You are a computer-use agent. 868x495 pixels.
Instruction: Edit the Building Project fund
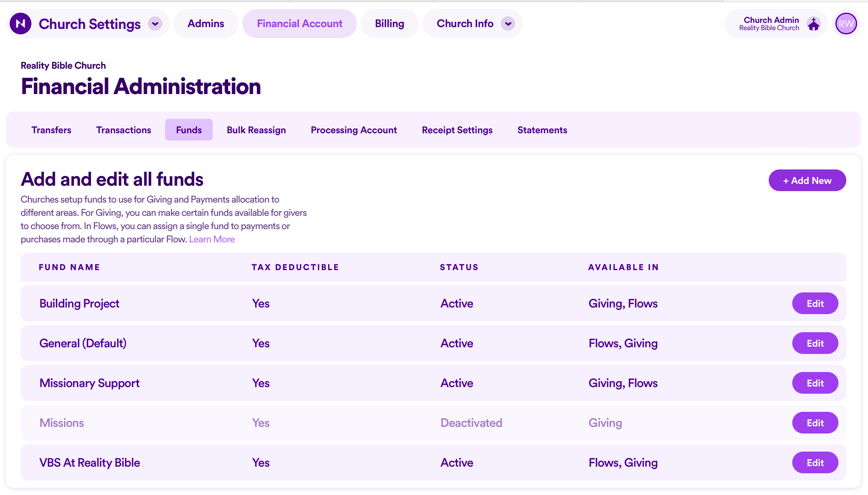click(x=815, y=303)
